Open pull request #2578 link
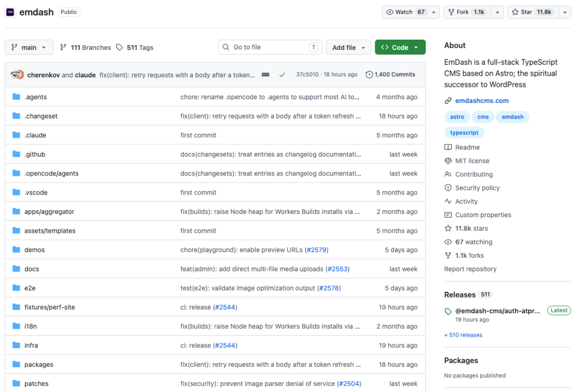This screenshot has width=579, height=392. pos(329,288)
